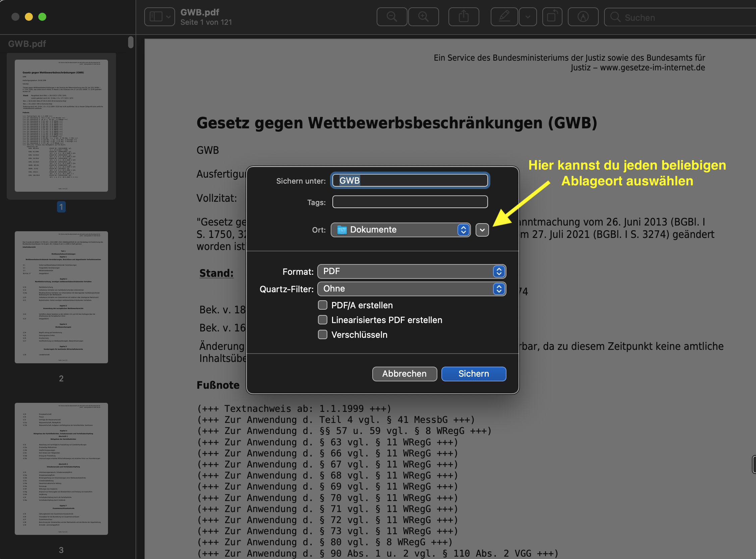Open the Quartz-Filter dropdown
The height and width of the screenshot is (559, 756).
coord(411,289)
